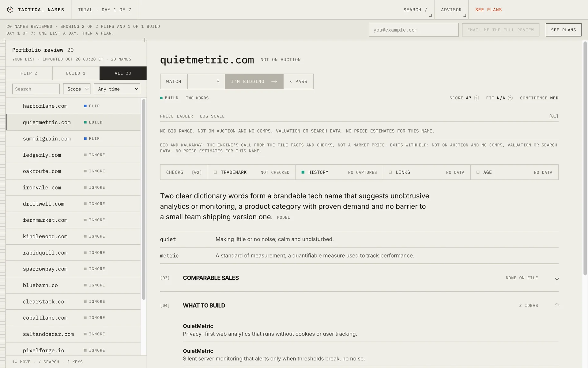Screen dimensions: 588x368
Task: Click the email address input field
Action: 414,30
